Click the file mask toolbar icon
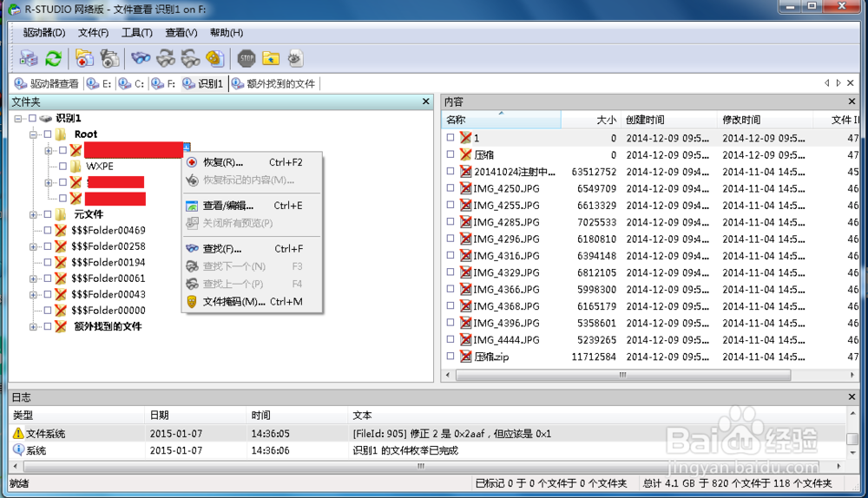This screenshot has height=498, width=868. (214, 58)
